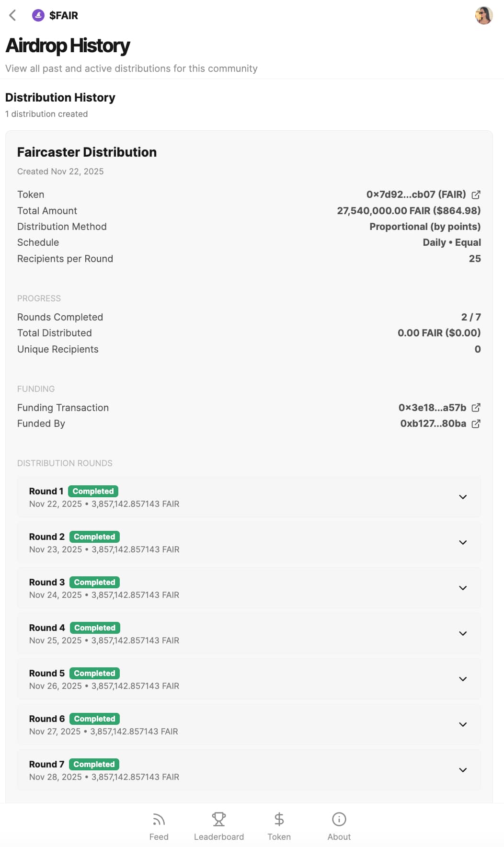Open the user profile avatar
Viewport: 504px width, 847px height.
point(484,15)
